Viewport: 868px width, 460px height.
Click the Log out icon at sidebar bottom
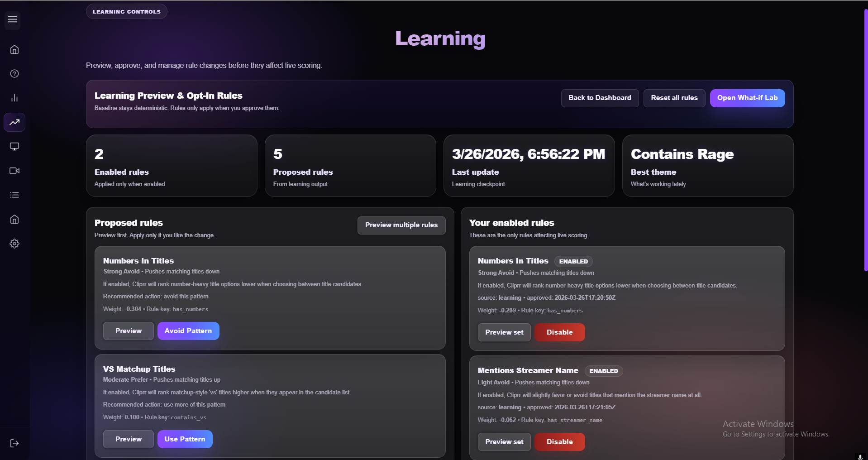[14, 443]
